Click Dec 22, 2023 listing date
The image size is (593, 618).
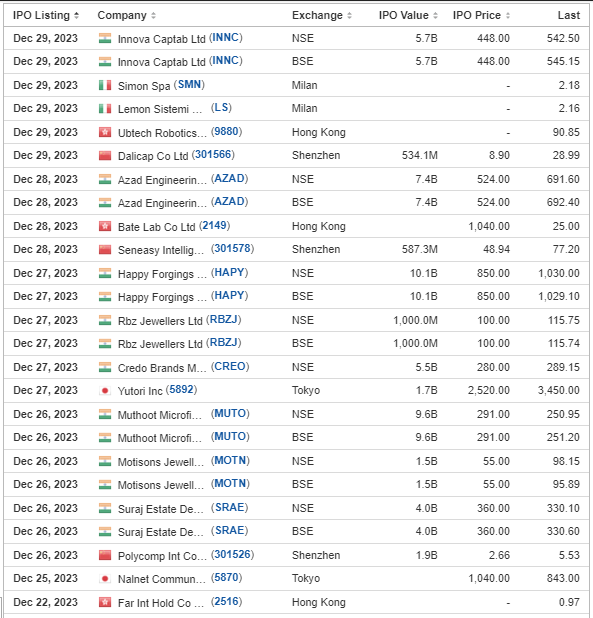(x=45, y=602)
